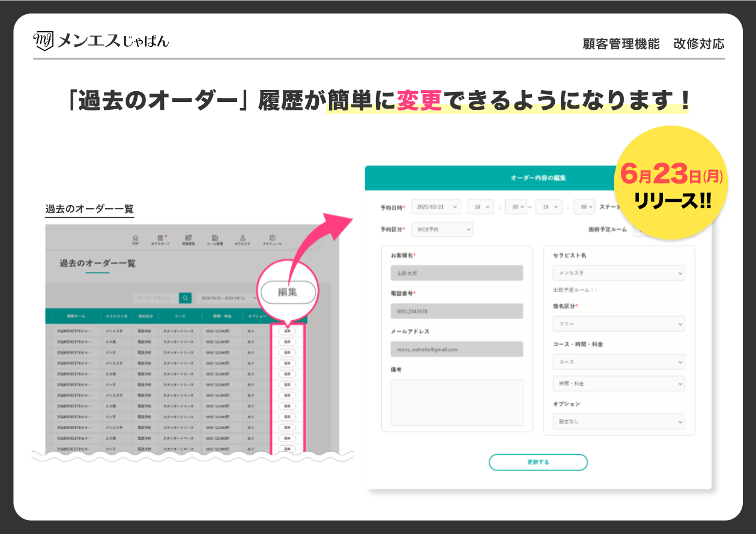Click the 備考 text area
This screenshot has width=756, height=534.
(x=456, y=403)
